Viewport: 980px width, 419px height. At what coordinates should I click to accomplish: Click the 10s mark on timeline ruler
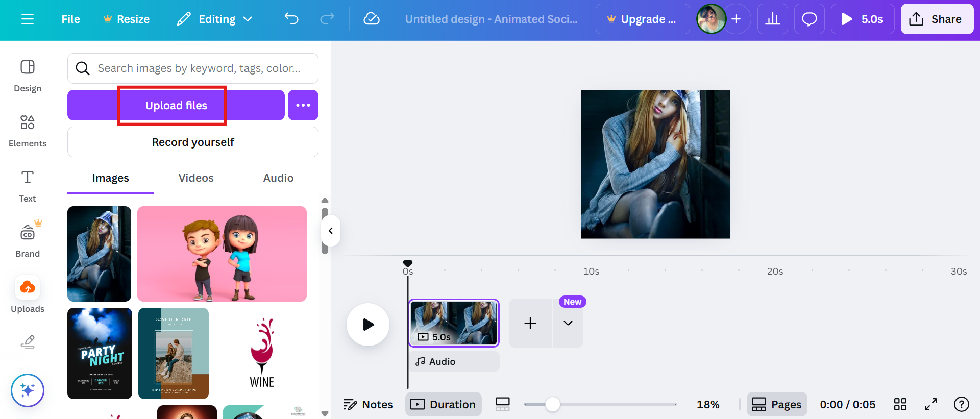coord(592,272)
